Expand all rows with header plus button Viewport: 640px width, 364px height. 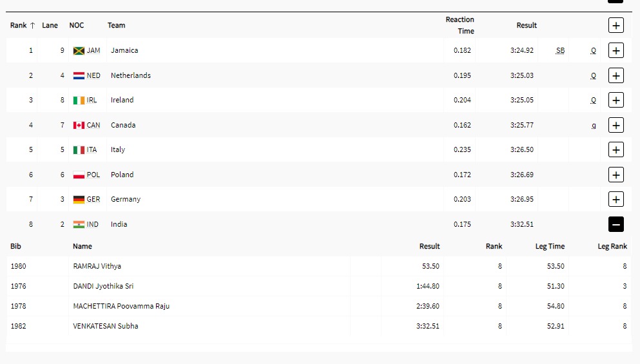click(x=616, y=25)
